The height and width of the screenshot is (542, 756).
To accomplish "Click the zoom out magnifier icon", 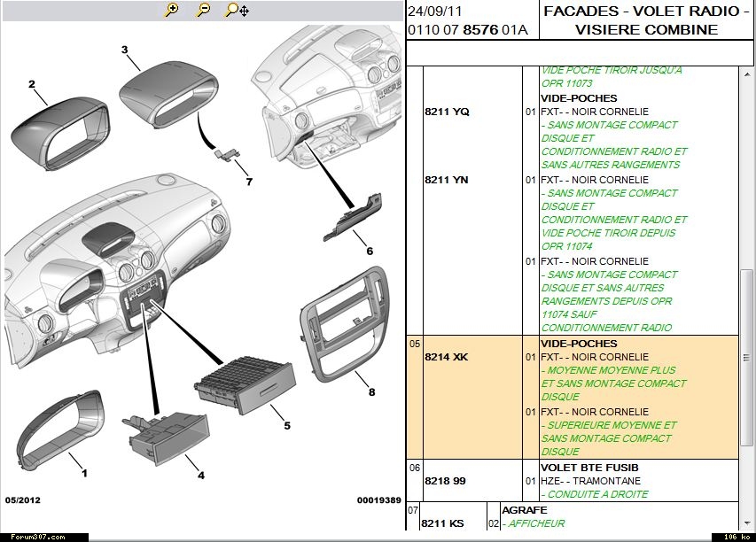I will 204,10.
